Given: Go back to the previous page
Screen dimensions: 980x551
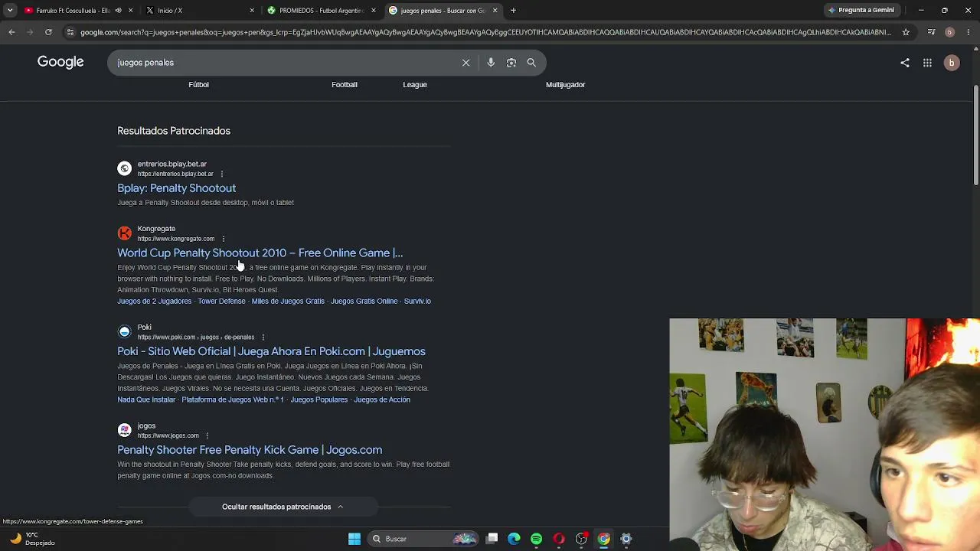Looking at the screenshot, I should tap(11, 32).
